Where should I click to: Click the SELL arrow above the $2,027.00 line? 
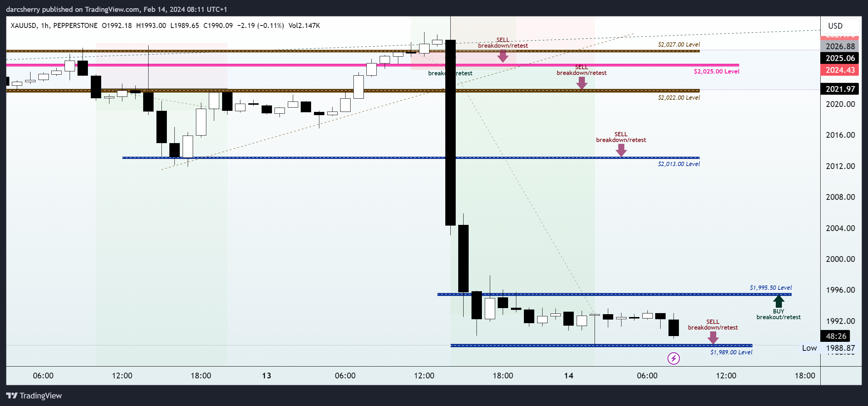(x=503, y=56)
